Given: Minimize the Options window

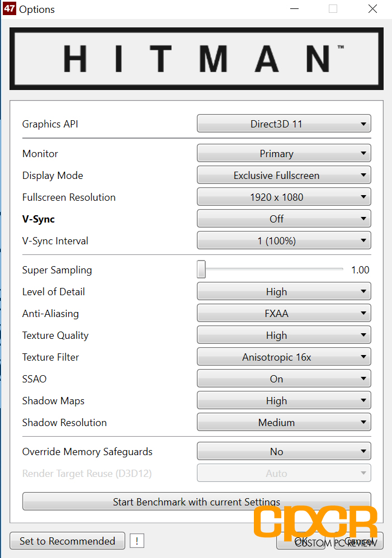Looking at the screenshot, I should tap(295, 9).
